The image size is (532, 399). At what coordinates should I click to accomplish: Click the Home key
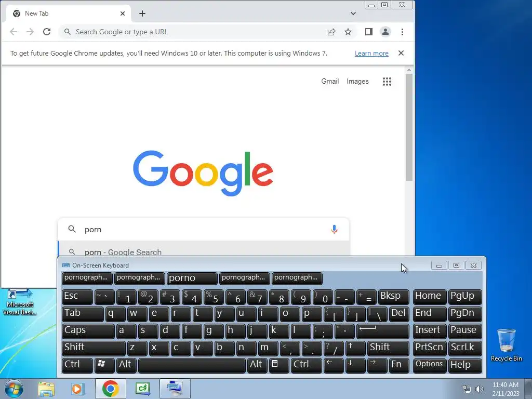coord(430,297)
